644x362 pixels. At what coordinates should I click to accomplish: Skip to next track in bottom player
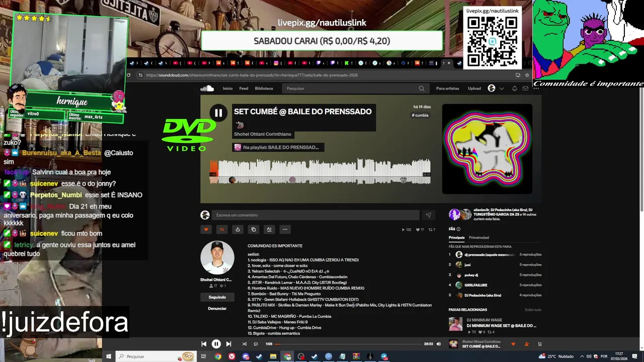coord(228,344)
